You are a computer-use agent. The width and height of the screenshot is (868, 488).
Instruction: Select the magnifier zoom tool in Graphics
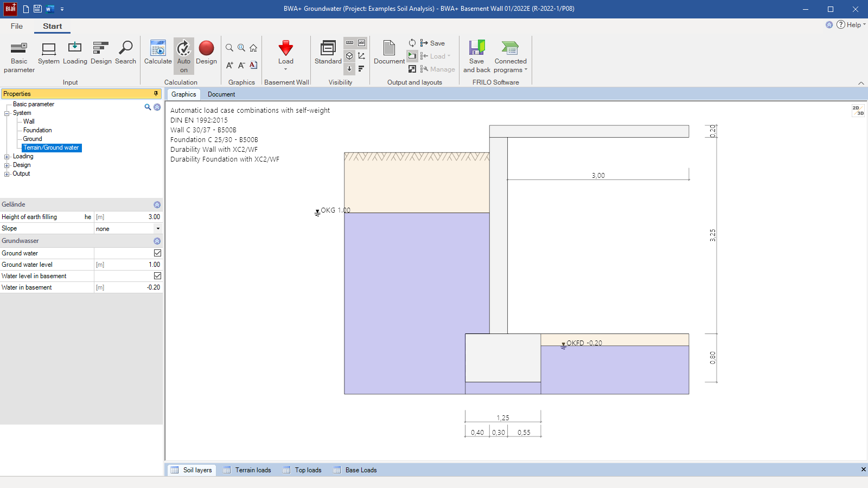click(x=229, y=48)
